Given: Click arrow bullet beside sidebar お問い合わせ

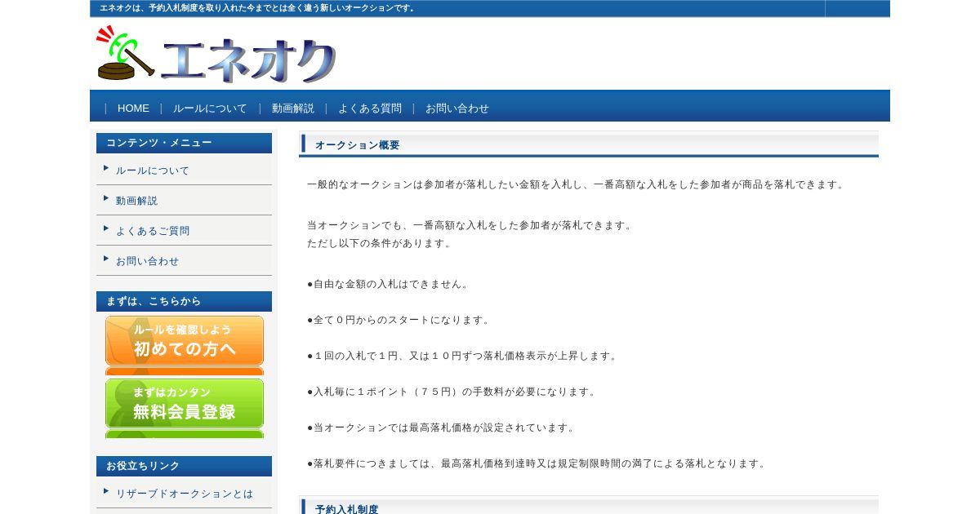Looking at the screenshot, I should [x=106, y=258].
